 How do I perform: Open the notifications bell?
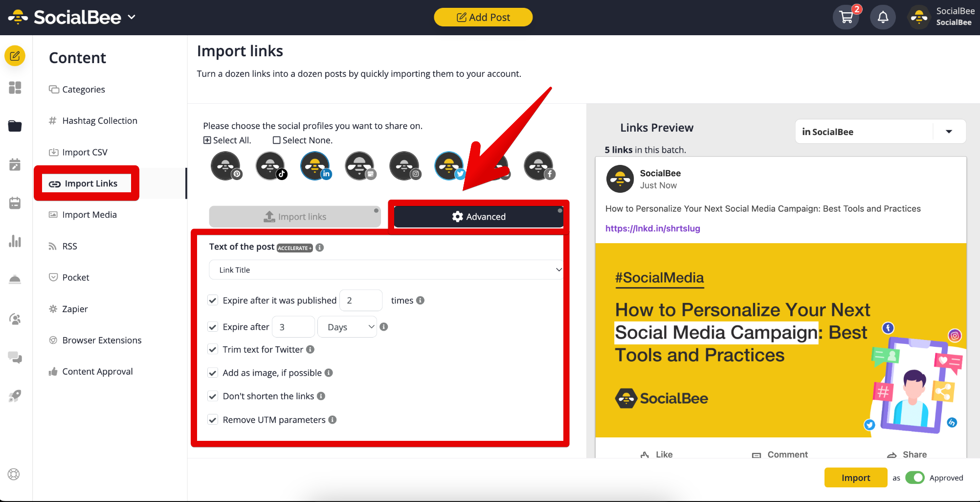coord(883,17)
